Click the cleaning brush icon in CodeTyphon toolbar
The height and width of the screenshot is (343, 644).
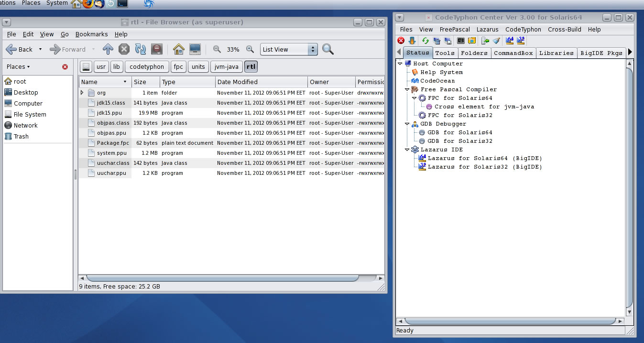coord(496,41)
